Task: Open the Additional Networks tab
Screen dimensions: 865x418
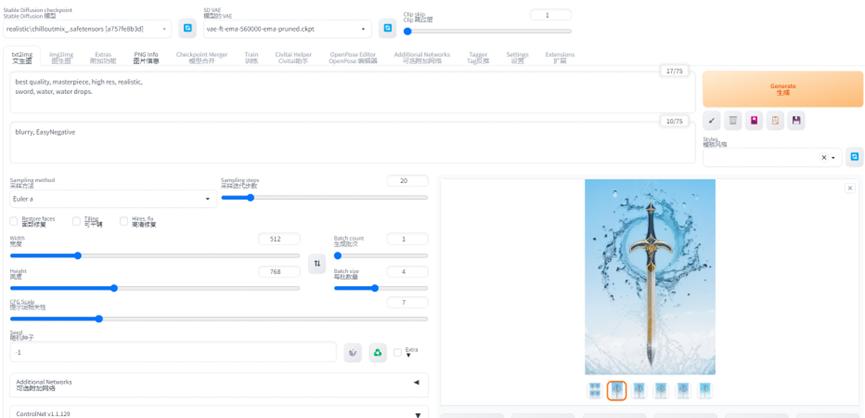Action: click(x=422, y=57)
